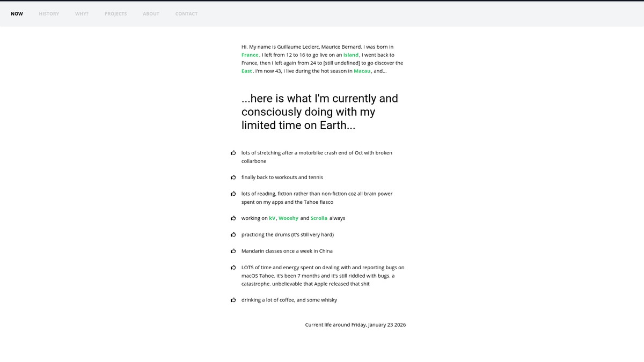
Task: Visit the Wooshy app link
Action: tap(288, 218)
